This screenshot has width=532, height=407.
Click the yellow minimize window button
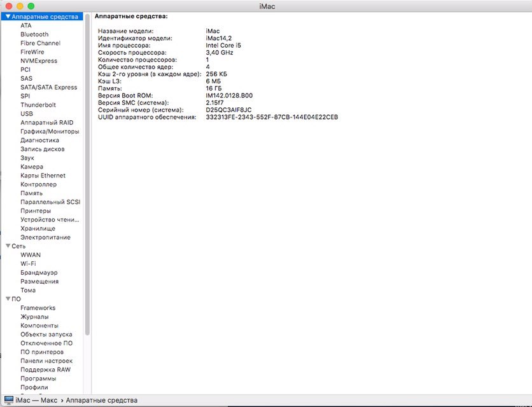click(20, 6)
